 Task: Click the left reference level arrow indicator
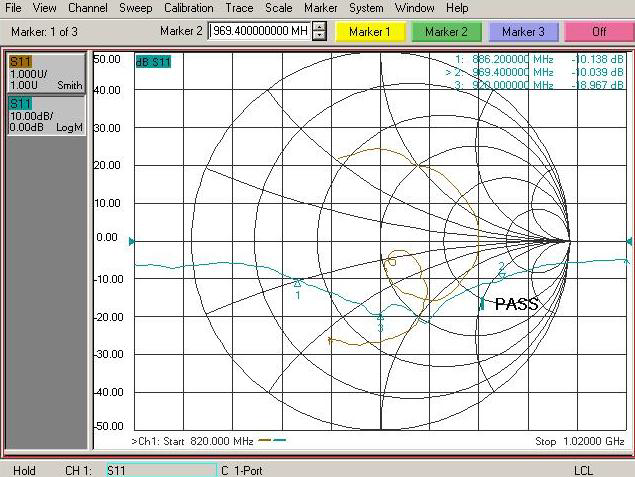pyautogui.click(x=131, y=240)
